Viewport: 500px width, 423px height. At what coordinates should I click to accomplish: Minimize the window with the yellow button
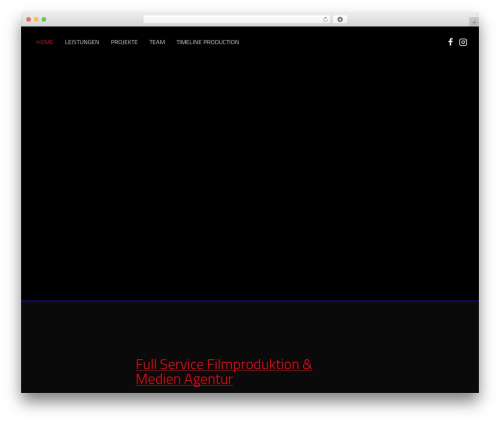[x=36, y=19]
